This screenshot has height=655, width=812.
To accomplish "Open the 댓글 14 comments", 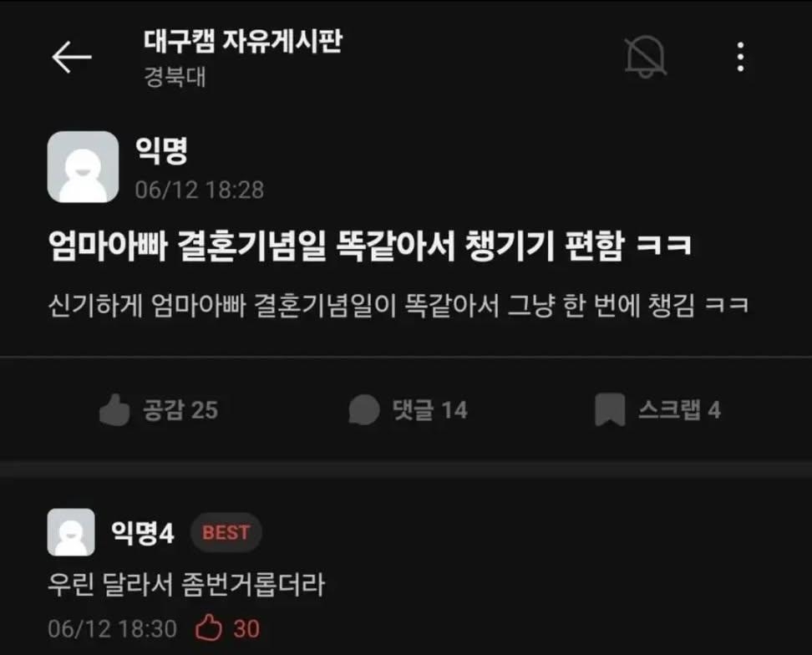I will click(408, 409).
